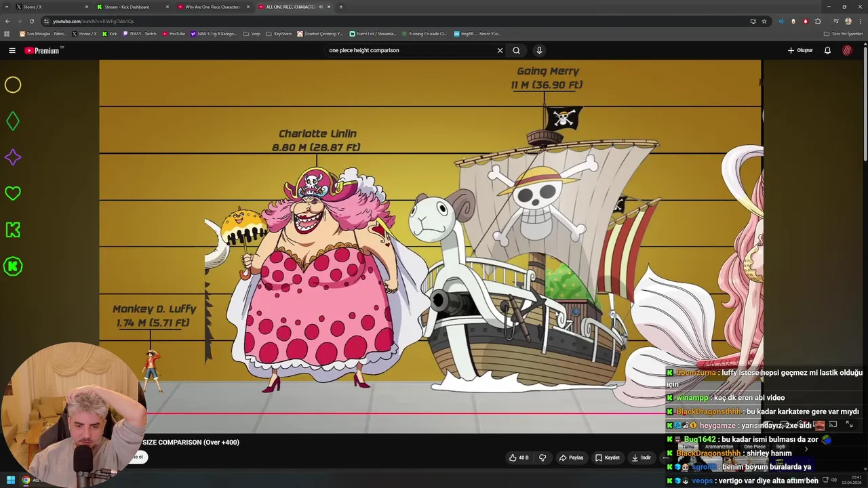Open the YouTube bookmark
The image size is (868, 488).
[174, 33]
